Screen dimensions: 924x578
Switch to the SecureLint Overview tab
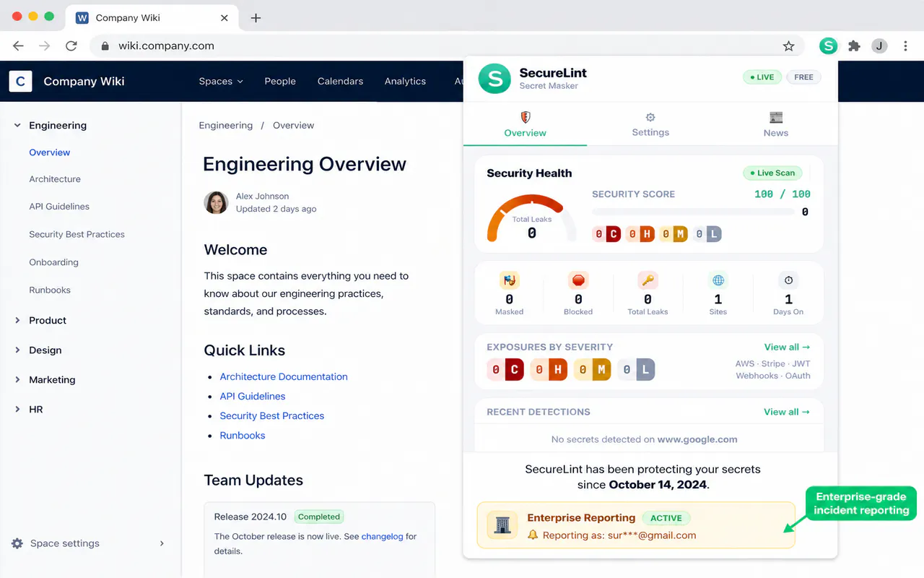(525, 124)
